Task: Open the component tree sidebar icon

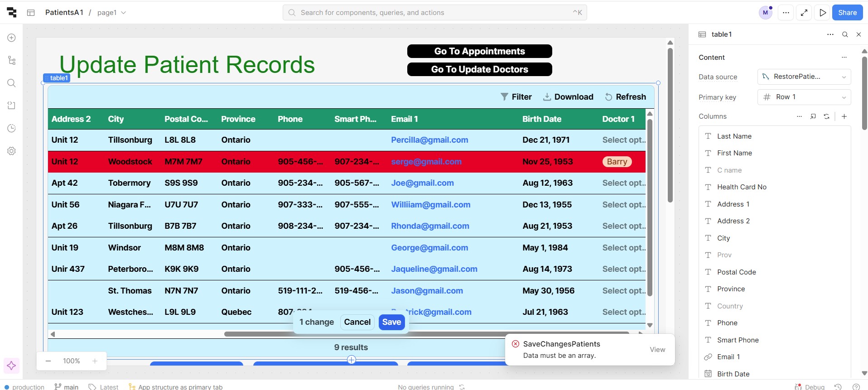Action: click(12, 61)
